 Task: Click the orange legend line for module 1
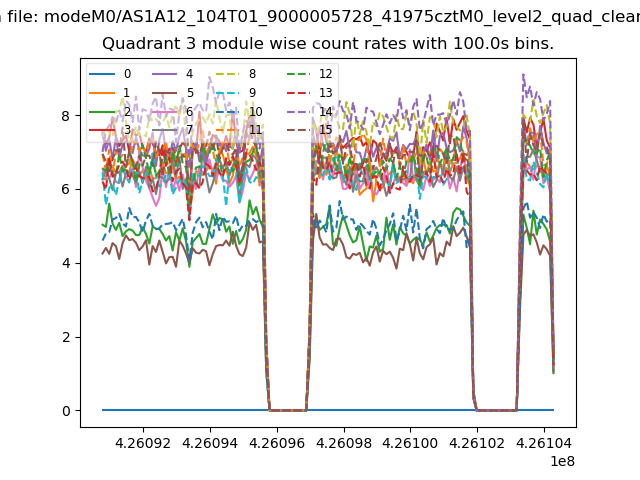[102, 93]
